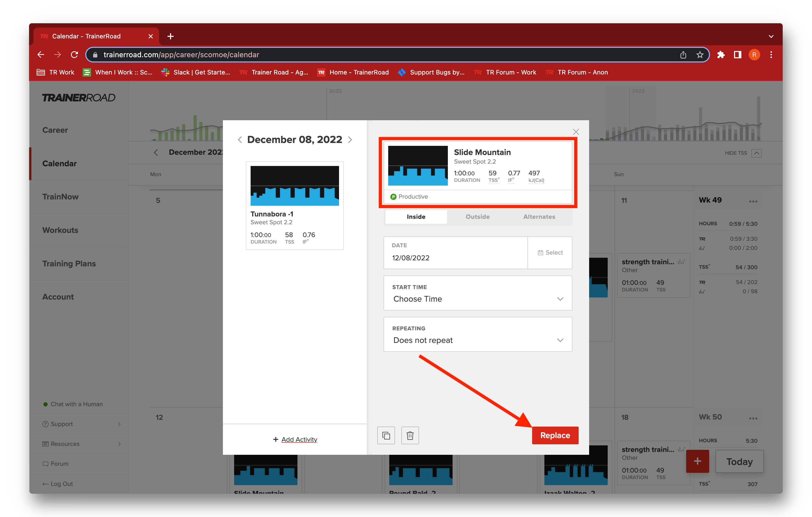Go to previous month on the calendar
Viewport: 812px width, 517px height.
[x=156, y=152]
